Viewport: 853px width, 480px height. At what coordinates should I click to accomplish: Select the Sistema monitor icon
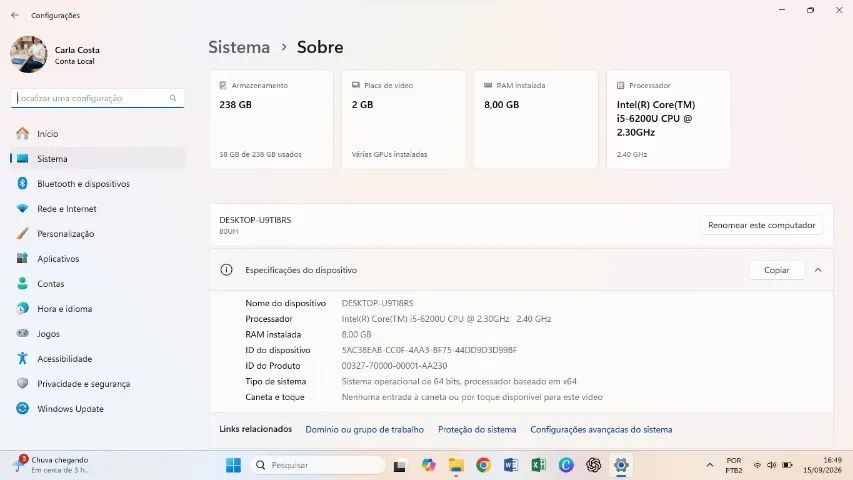[22, 158]
